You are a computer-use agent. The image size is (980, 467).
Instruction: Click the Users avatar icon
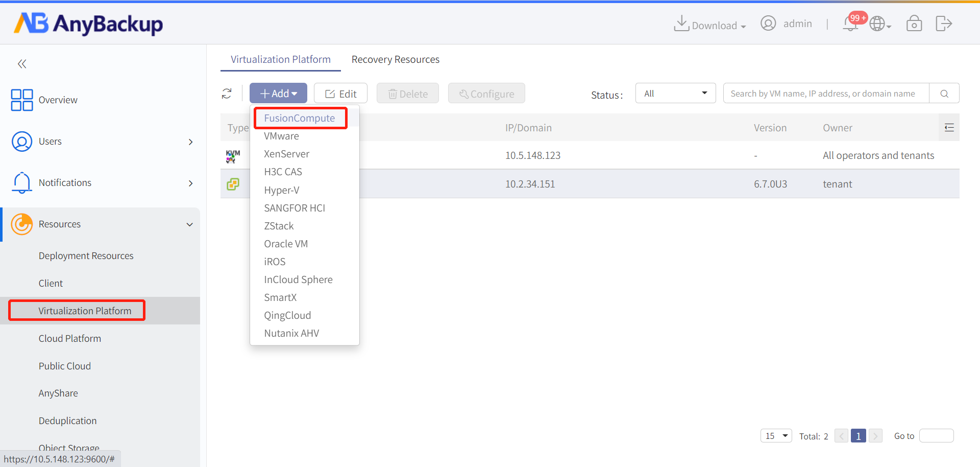[22, 142]
